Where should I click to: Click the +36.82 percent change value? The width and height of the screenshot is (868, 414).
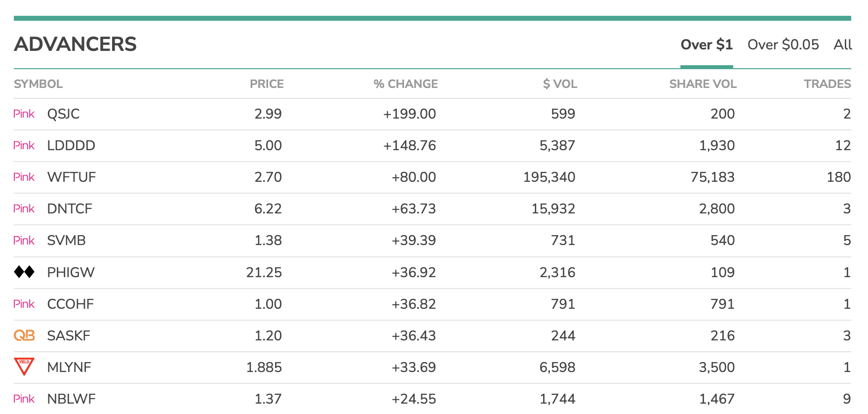(414, 304)
